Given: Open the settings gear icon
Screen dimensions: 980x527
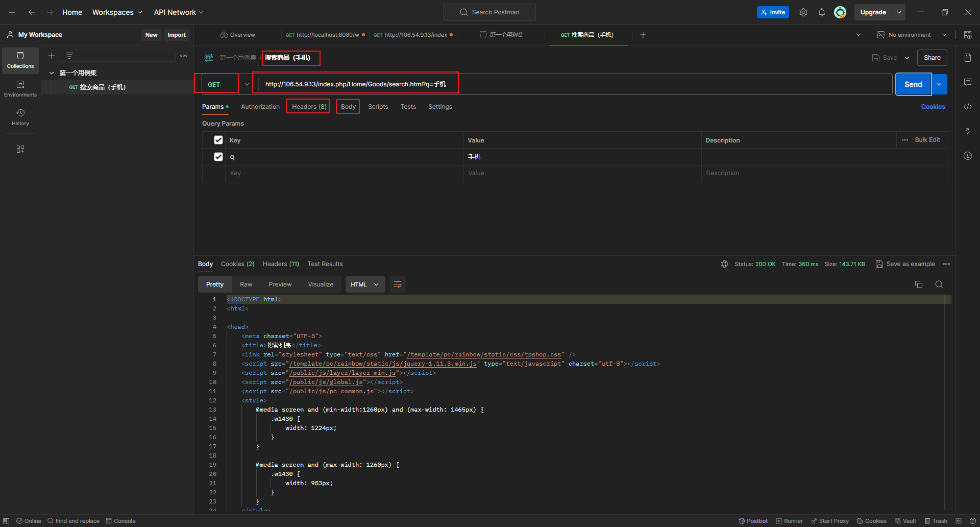Looking at the screenshot, I should point(803,12).
